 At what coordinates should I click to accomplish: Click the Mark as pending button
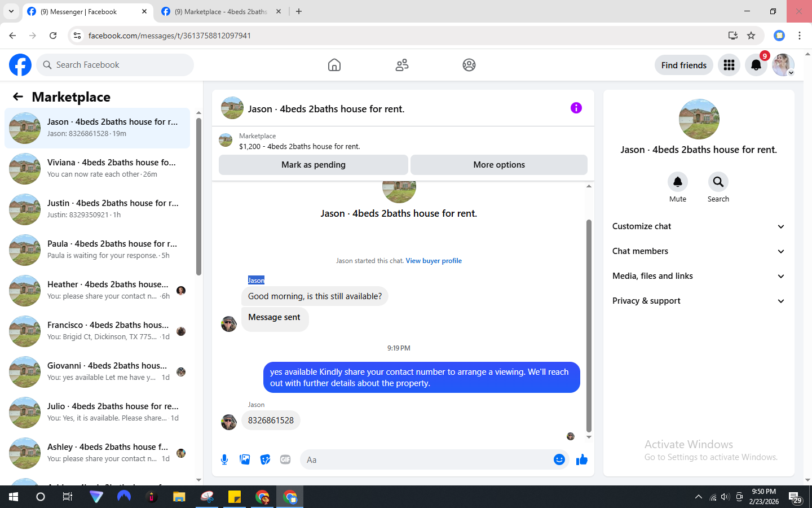(x=314, y=165)
